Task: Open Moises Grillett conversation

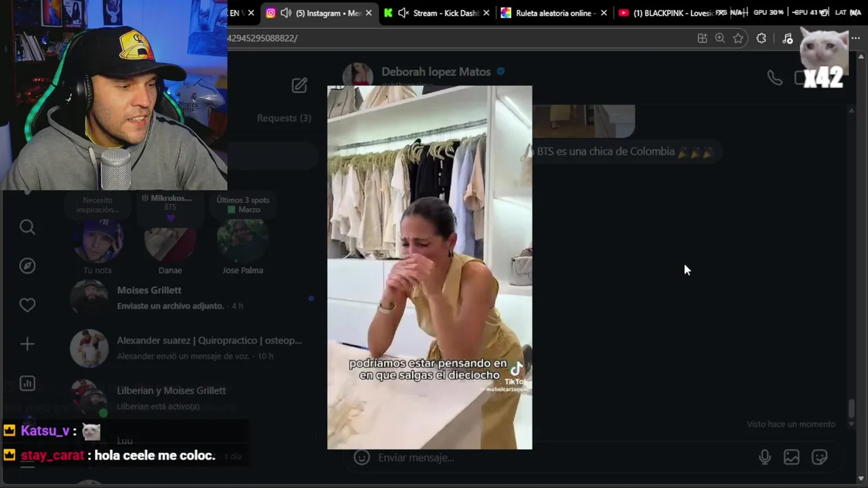Action: pyautogui.click(x=193, y=298)
